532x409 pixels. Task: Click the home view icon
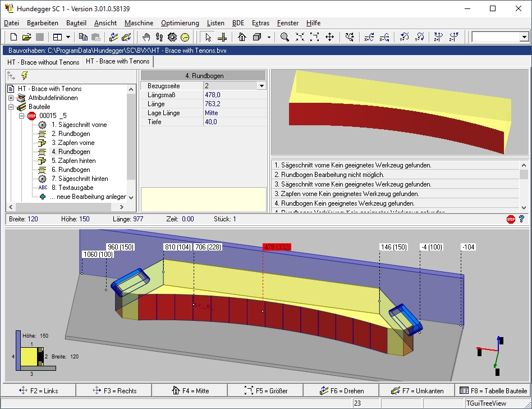tap(242, 37)
